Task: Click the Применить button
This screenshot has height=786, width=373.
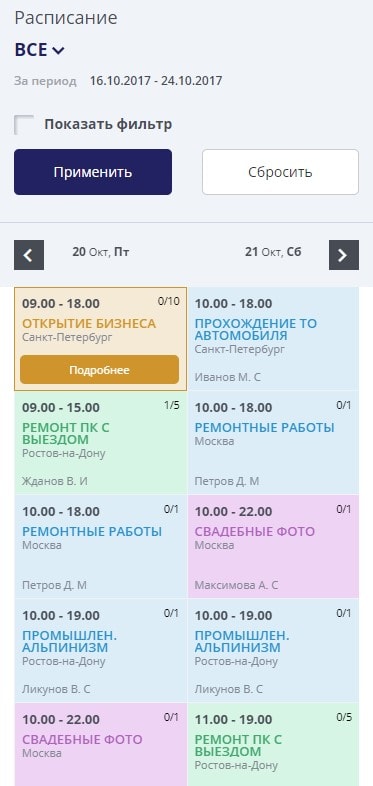Action: (x=93, y=172)
